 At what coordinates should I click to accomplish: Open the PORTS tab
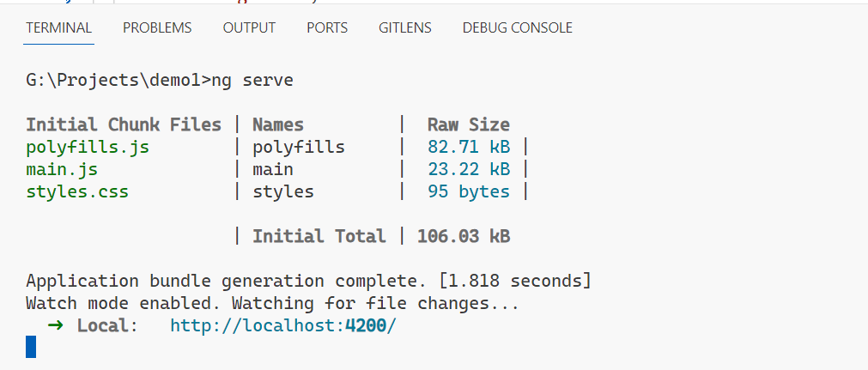[x=327, y=27]
